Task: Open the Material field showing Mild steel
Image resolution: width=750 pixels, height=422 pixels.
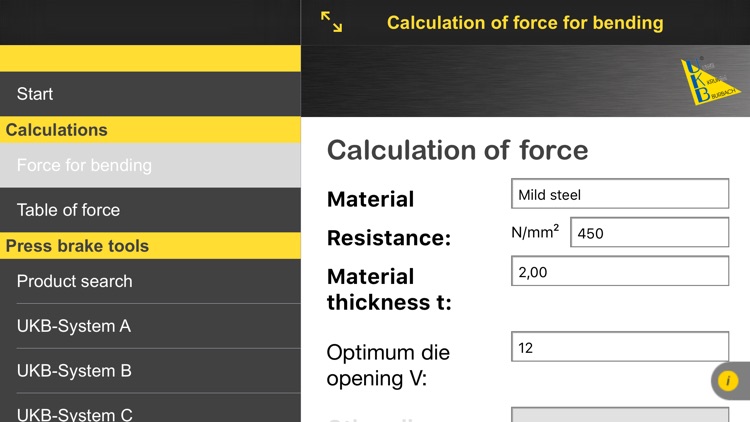Action: point(619,194)
